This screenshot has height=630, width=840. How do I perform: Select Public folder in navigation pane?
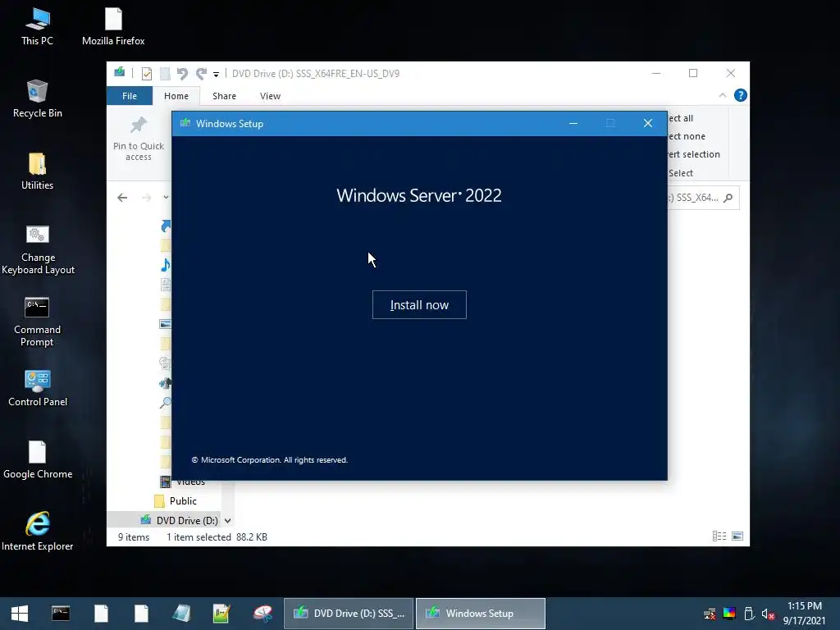pyautogui.click(x=176, y=501)
